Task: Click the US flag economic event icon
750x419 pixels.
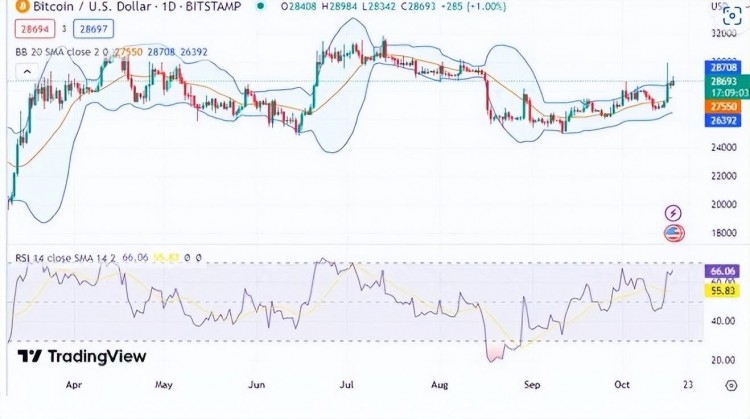Action: (x=673, y=233)
